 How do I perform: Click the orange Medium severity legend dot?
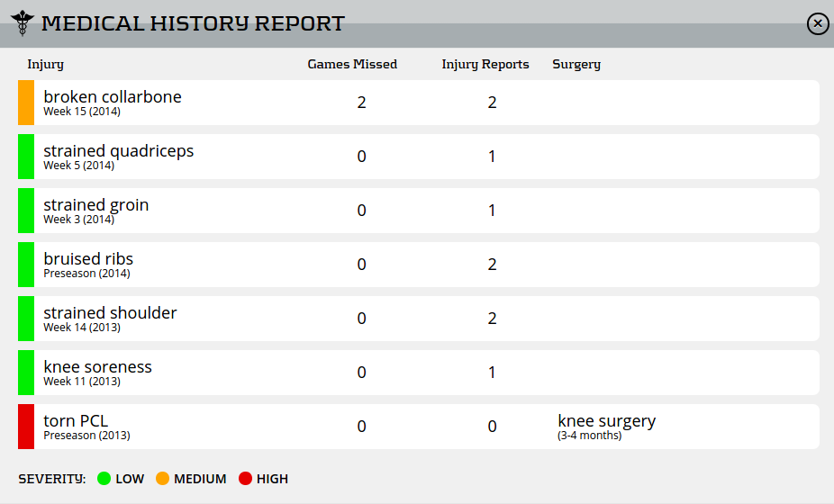tap(163, 479)
